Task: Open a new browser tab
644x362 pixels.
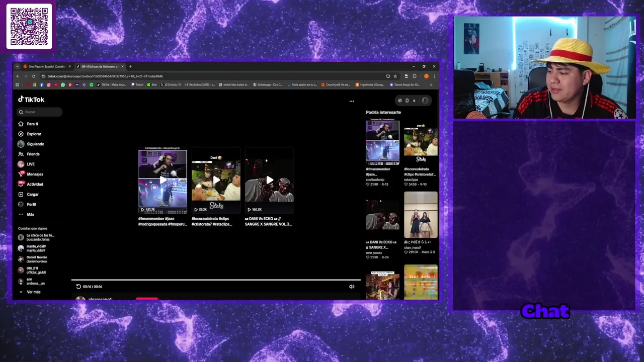Action: coord(130,66)
